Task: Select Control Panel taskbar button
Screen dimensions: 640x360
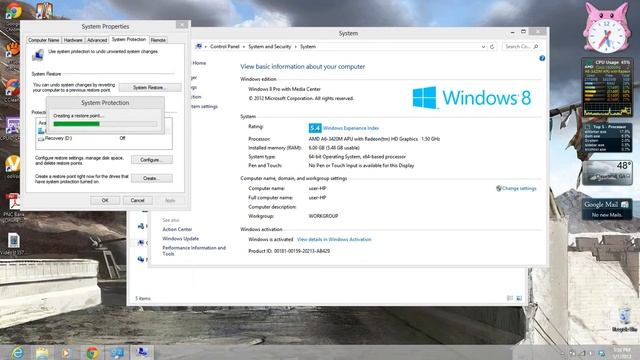Action: pyautogui.click(x=117, y=352)
